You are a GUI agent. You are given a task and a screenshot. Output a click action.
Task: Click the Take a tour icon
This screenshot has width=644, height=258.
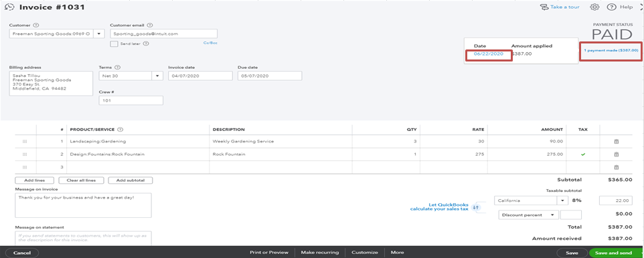[544, 7]
